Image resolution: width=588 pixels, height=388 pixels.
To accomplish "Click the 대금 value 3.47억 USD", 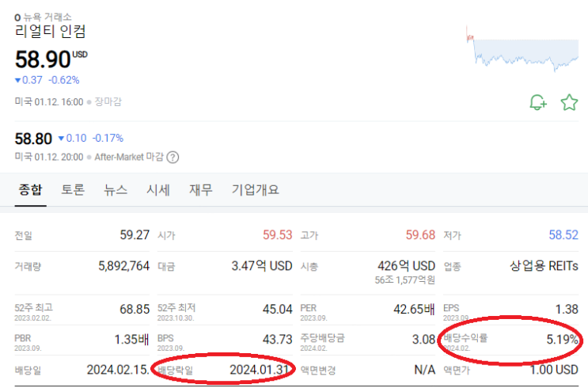I will (x=262, y=266).
